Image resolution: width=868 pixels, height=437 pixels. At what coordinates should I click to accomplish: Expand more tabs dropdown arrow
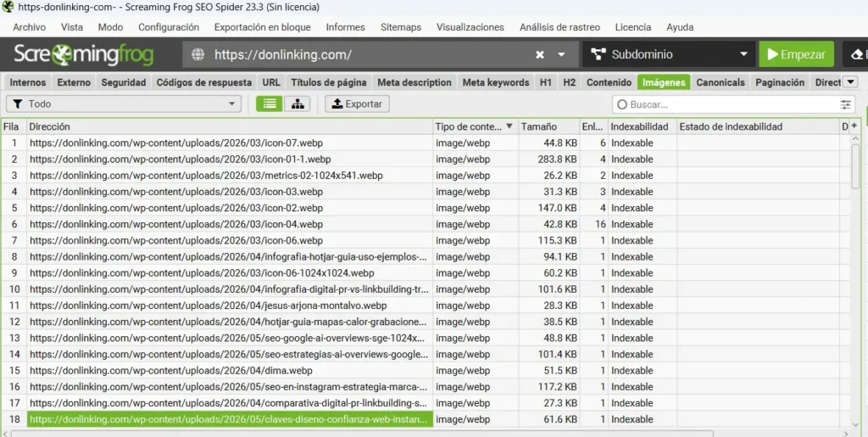[850, 82]
